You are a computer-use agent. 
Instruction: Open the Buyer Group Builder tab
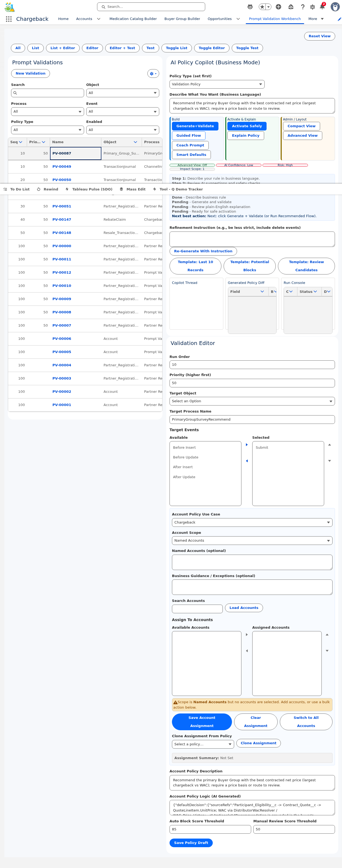pyautogui.click(x=182, y=19)
